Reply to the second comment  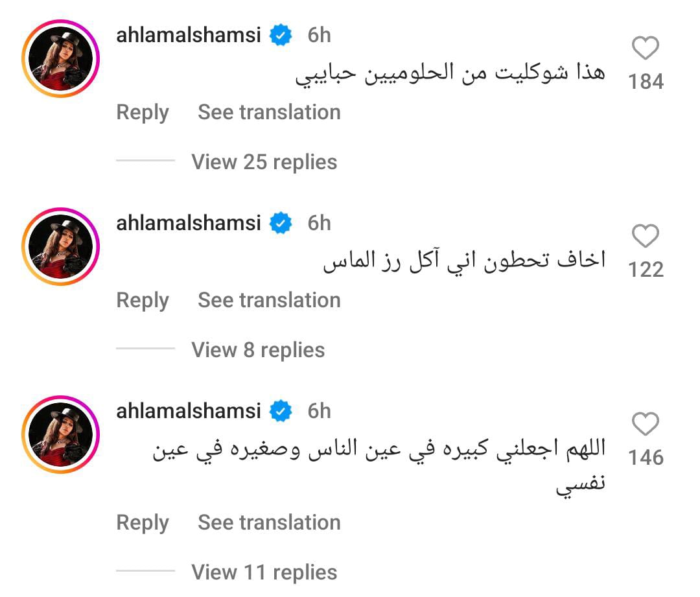pos(142,300)
